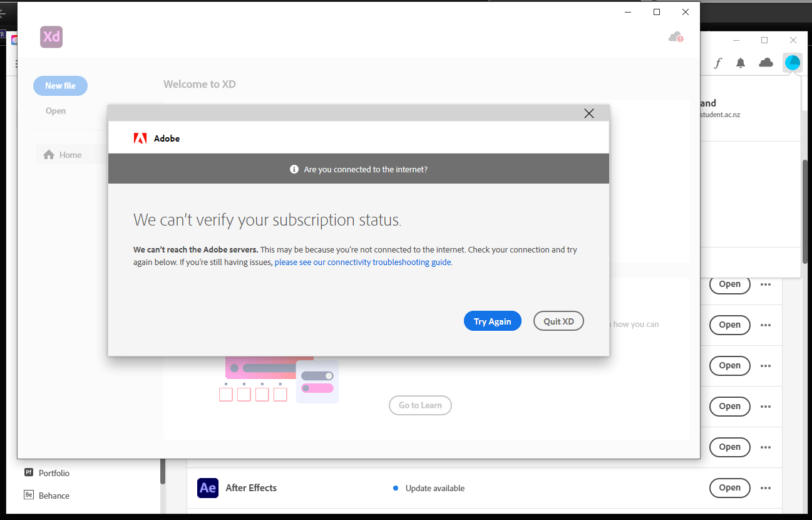
Task: Open Behance from the sidebar
Action: (x=51, y=495)
